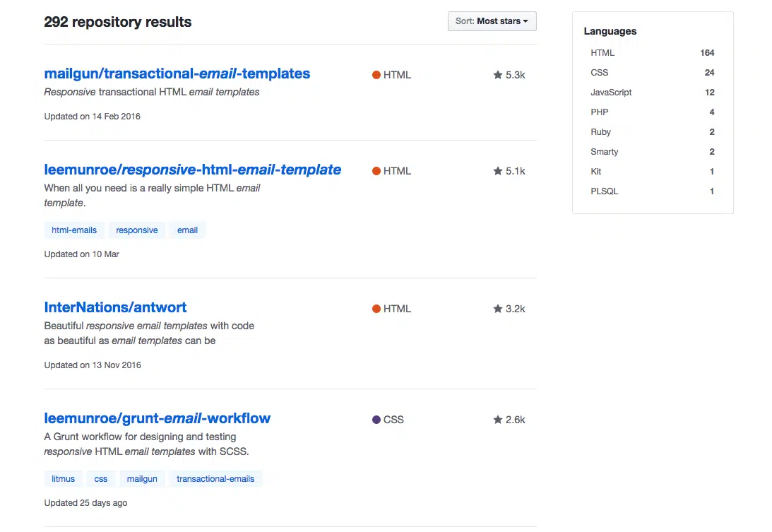Open InterNations/antwort repository link
The width and height of the screenshot is (772, 532).
pyautogui.click(x=115, y=307)
